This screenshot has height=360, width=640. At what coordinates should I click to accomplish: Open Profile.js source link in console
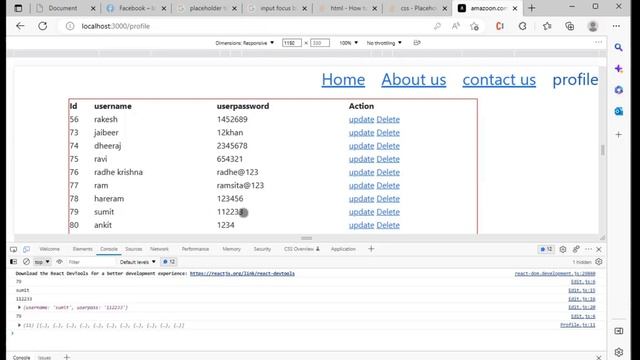coord(578,325)
